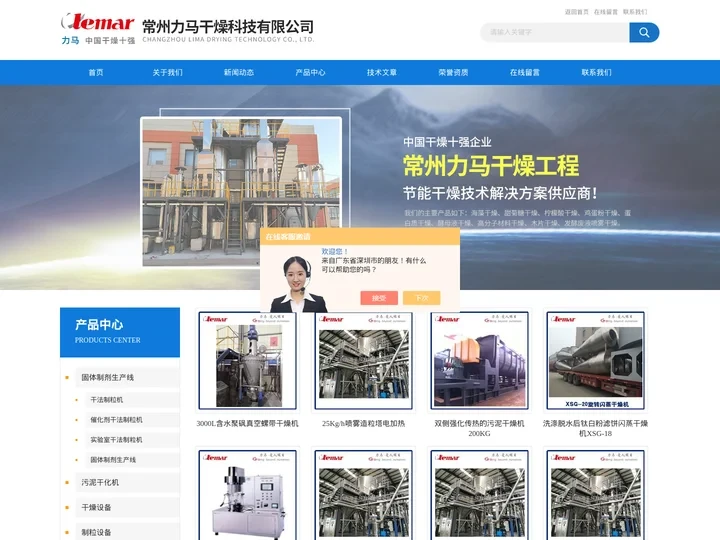Image resolution: width=720 pixels, height=540 pixels.
Task: Click 洗涤脱水后钛白粉滤饼闪蒸干燥机 title link
Action: [x=595, y=428]
